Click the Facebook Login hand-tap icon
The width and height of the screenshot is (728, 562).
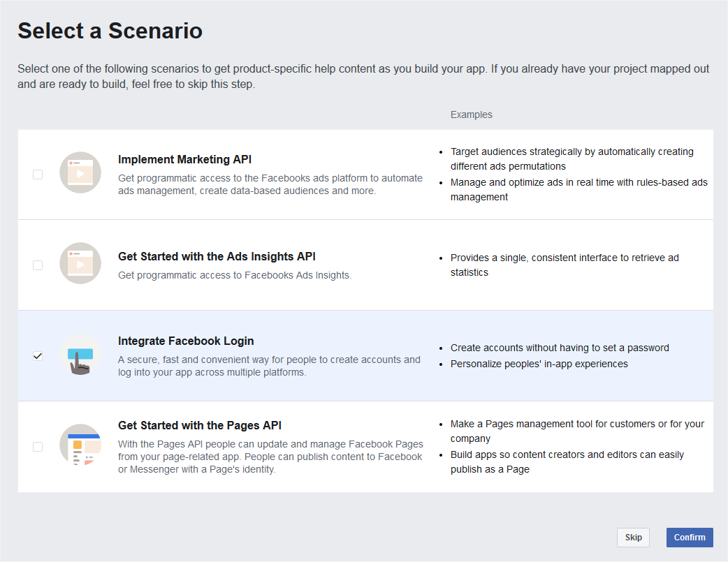(80, 355)
